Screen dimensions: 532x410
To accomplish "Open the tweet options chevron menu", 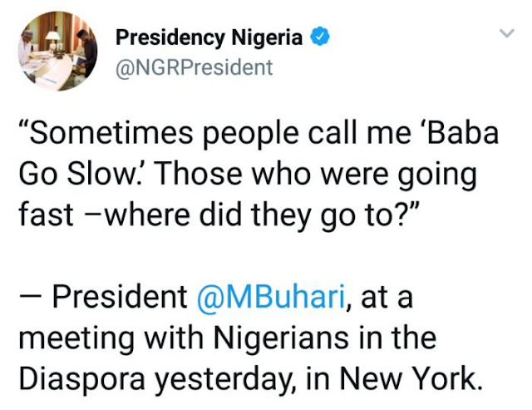I will coord(504,34).
